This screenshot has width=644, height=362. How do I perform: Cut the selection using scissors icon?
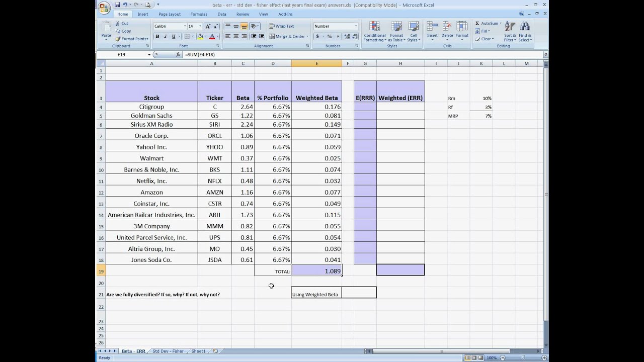tap(122, 23)
